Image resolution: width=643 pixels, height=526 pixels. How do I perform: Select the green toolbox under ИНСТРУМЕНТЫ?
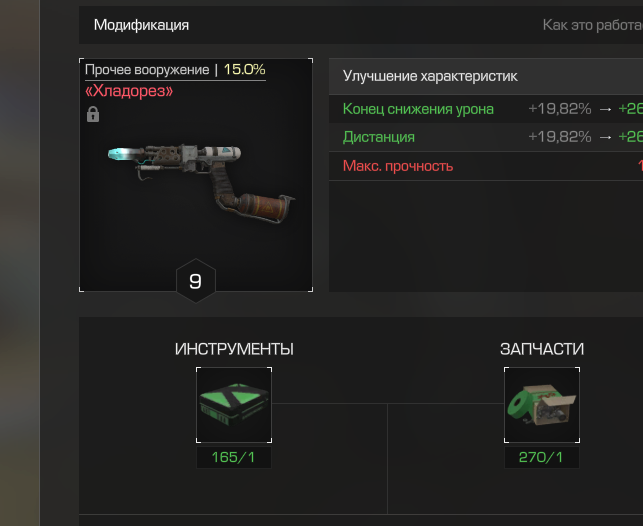click(x=234, y=405)
